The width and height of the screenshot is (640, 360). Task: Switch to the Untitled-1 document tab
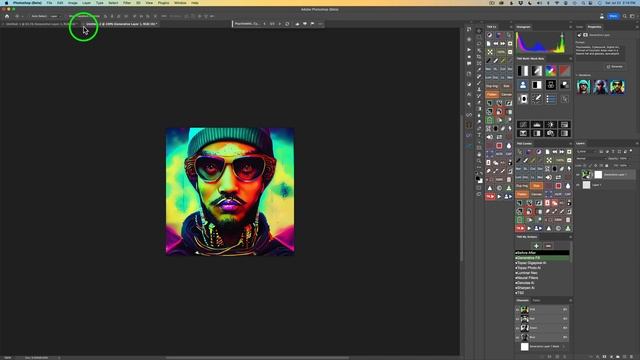(41, 24)
